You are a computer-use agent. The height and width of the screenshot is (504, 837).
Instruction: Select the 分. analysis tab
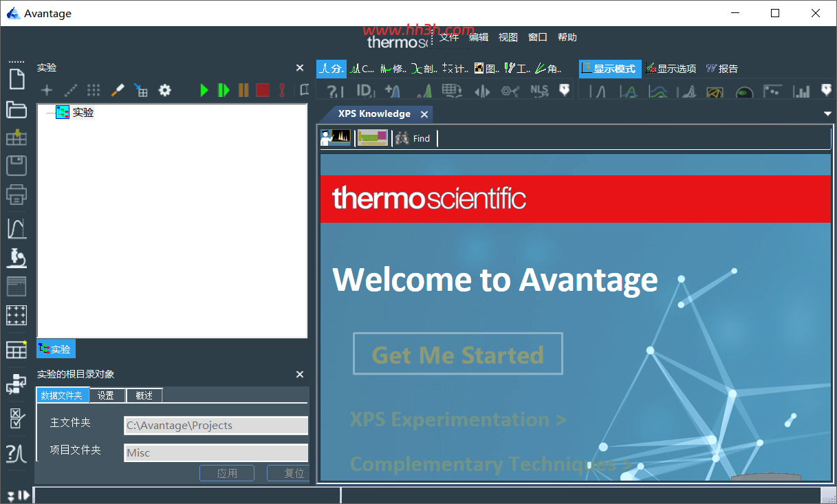[331, 69]
